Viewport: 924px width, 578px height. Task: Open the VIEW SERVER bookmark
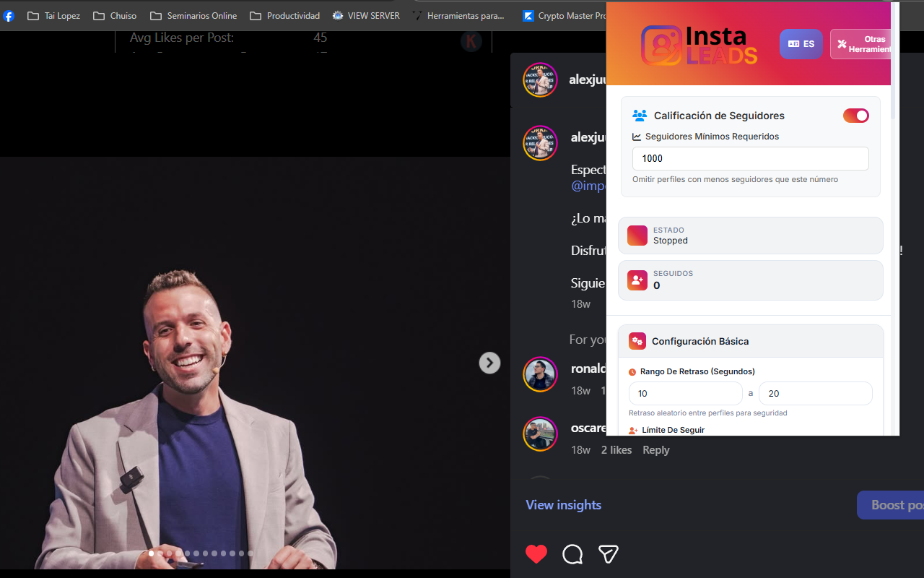click(x=366, y=16)
